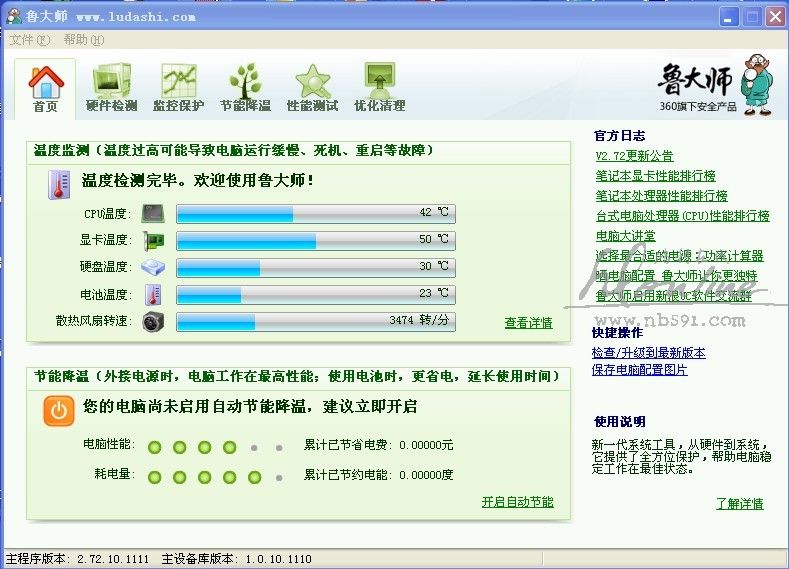Open 性能测试 performance test icon

pyautogui.click(x=312, y=81)
